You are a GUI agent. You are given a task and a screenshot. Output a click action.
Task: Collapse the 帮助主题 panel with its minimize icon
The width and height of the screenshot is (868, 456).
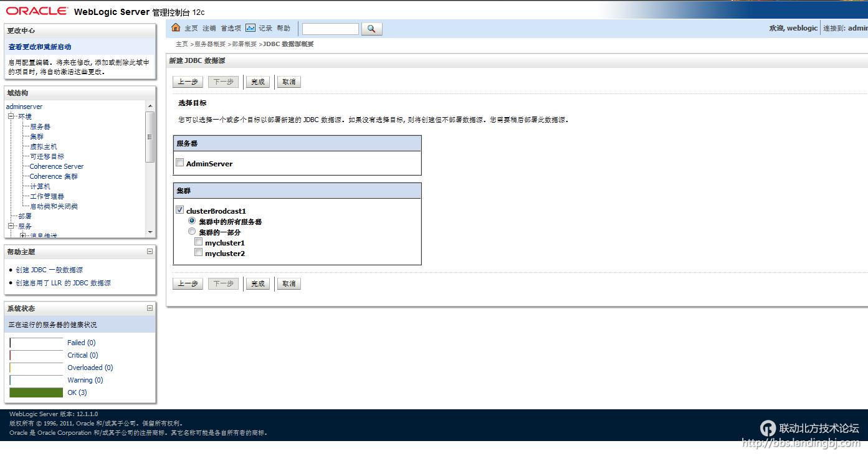150,252
